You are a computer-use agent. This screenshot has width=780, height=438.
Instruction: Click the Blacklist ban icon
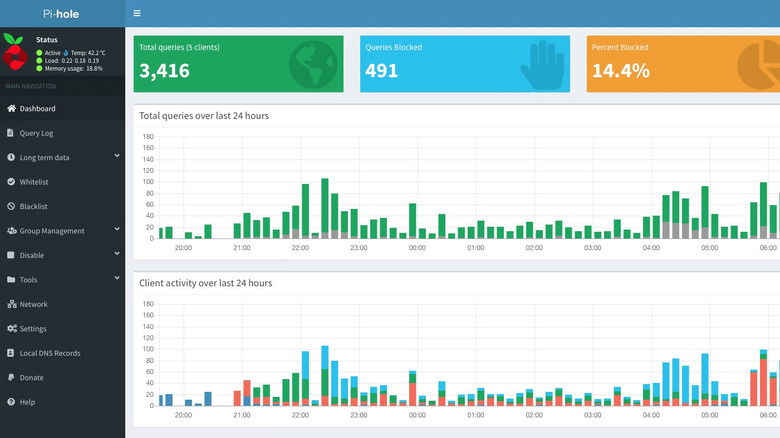tap(11, 206)
